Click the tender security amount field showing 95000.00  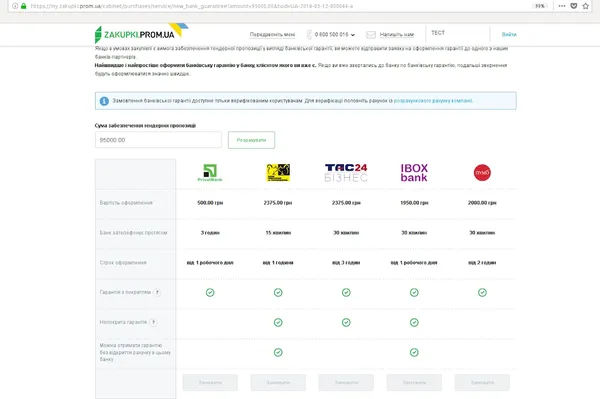(x=158, y=140)
